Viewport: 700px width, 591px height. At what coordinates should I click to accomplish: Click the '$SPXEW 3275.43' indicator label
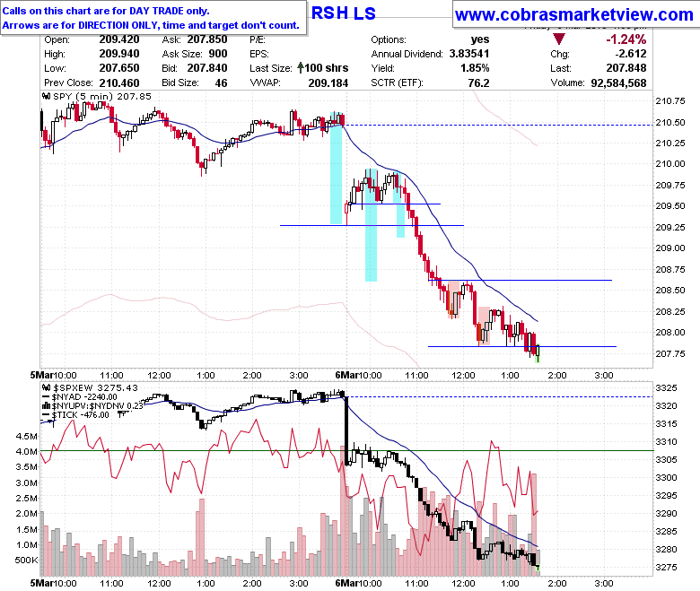coord(95,388)
